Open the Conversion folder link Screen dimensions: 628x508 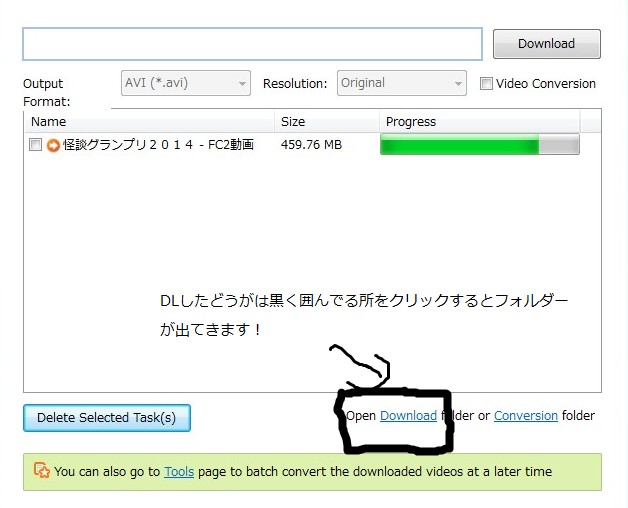click(x=525, y=415)
